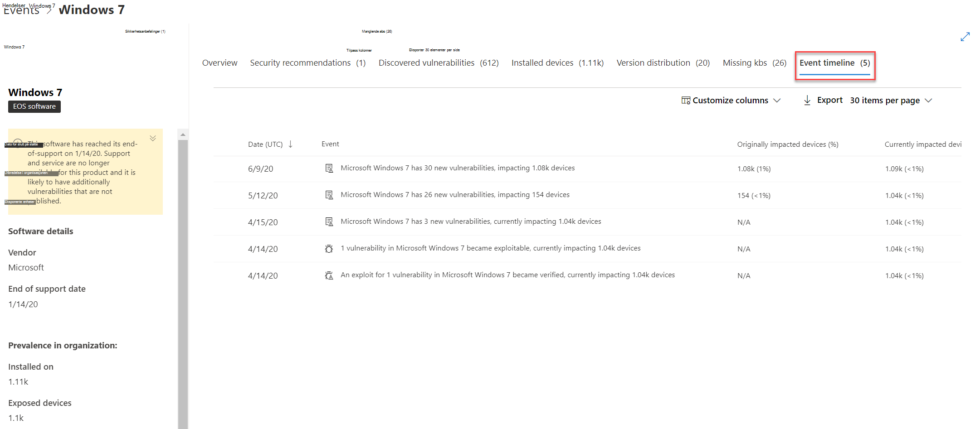
Task: Open Discovered vulnerabilities tab
Action: (x=439, y=63)
